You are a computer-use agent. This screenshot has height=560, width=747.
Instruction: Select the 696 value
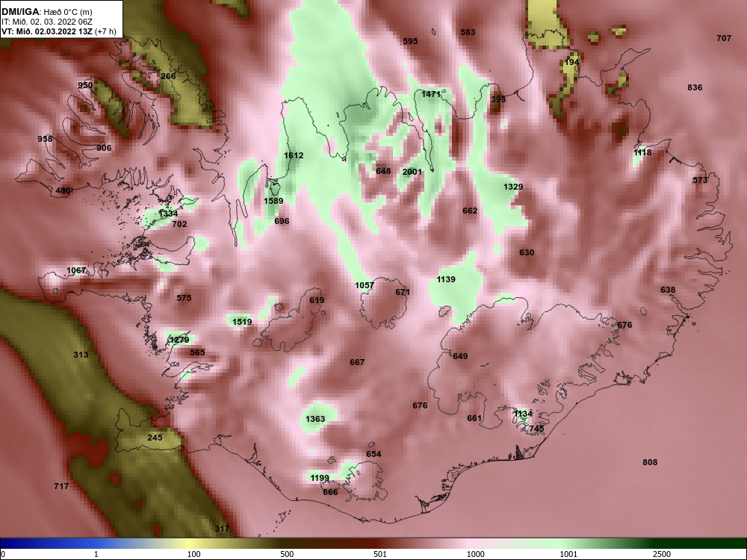[x=282, y=222]
